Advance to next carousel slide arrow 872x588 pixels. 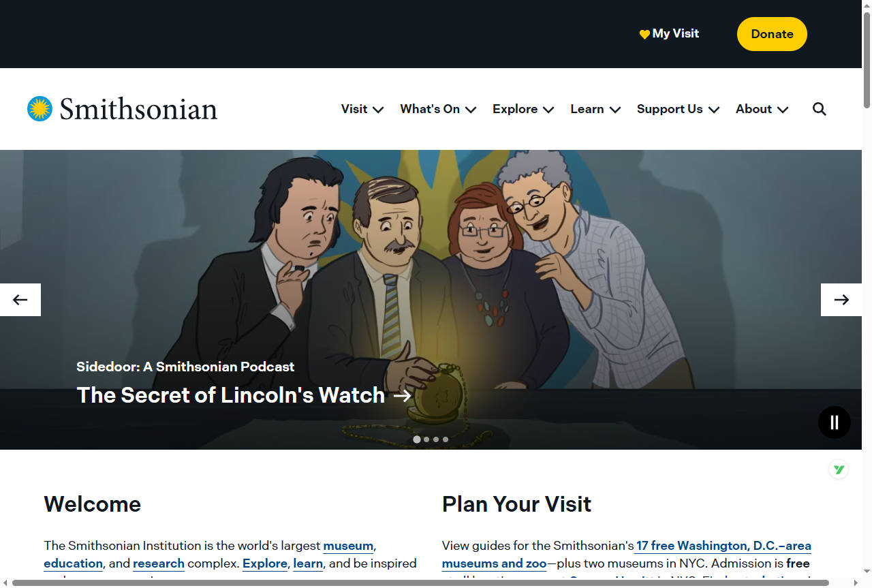point(841,300)
